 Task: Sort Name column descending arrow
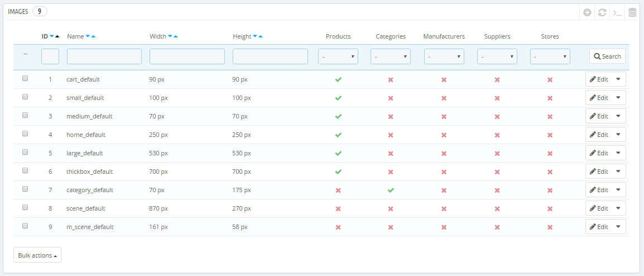point(88,36)
